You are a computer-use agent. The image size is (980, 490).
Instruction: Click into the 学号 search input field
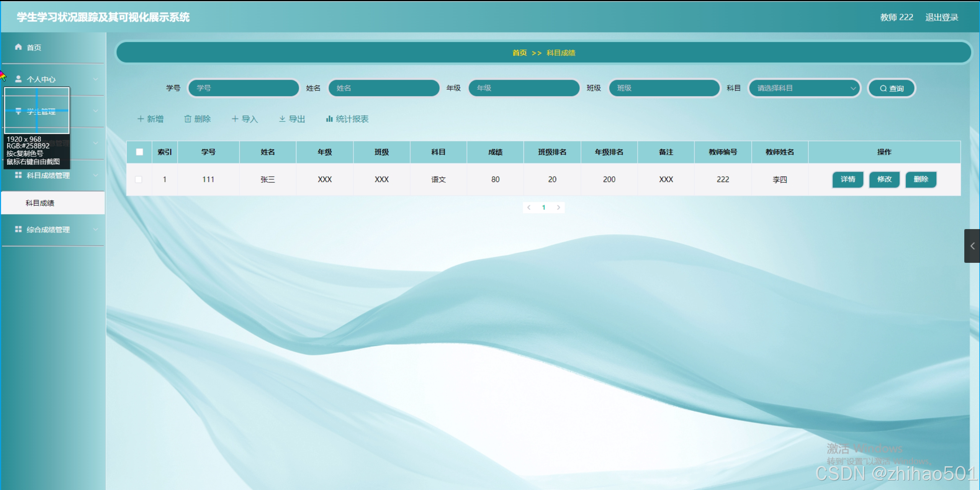click(244, 88)
